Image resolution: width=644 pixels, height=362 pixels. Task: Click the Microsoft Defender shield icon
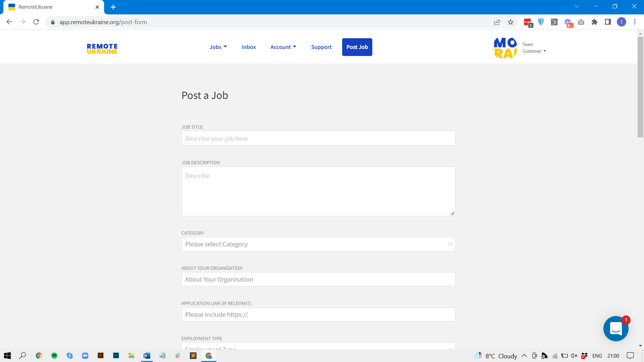click(x=540, y=22)
